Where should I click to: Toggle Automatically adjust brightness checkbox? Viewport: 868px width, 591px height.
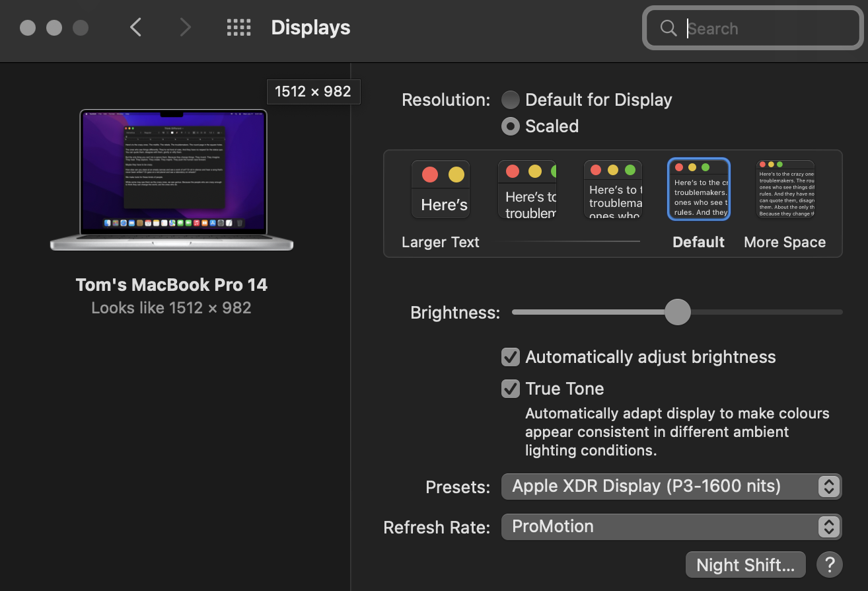[x=511, y=358]
